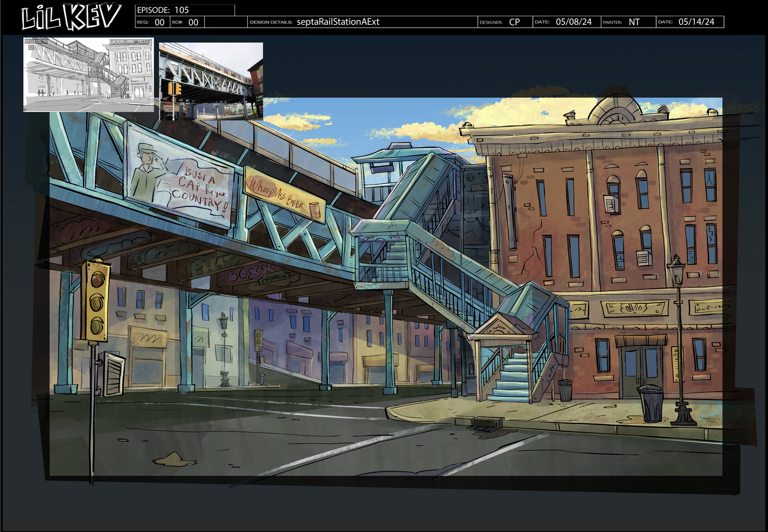Open the grayscale storyboard sketch thumbnail
Image resolution: width=768 pixels, height=532 pixels.
(89, 75)
